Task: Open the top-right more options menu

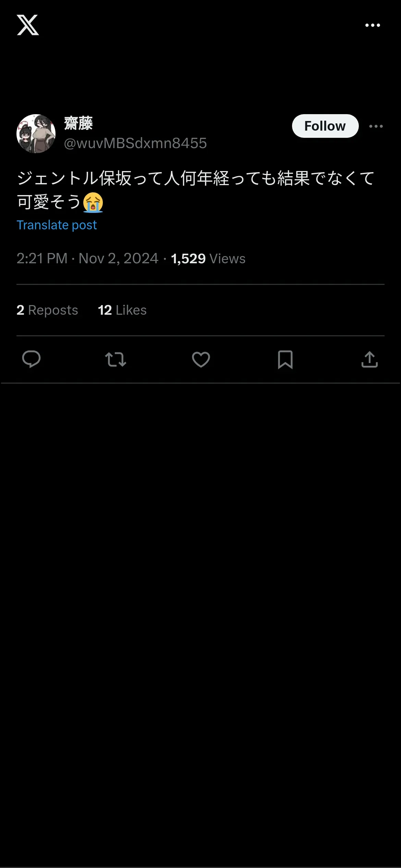Action: coord(373,25)
